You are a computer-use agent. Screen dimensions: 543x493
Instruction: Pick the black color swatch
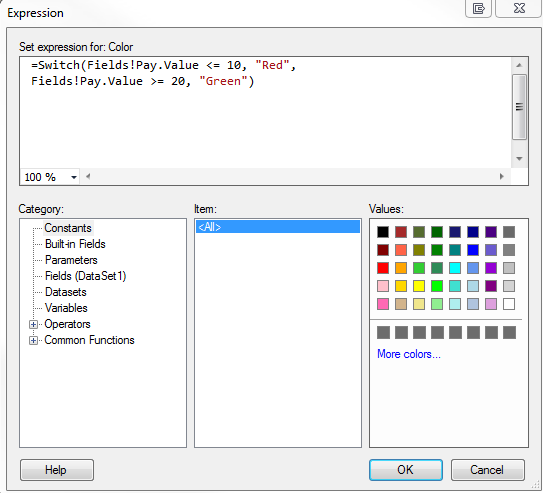pos(383,232)
